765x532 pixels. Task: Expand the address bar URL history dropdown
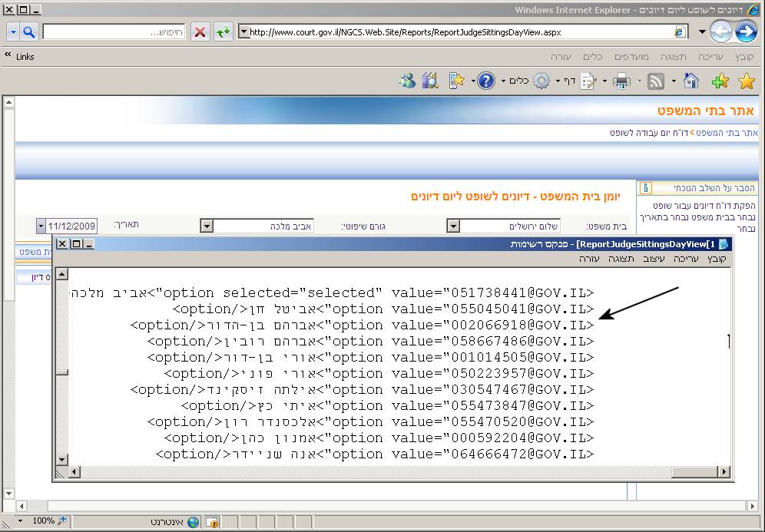pos(244,32)
